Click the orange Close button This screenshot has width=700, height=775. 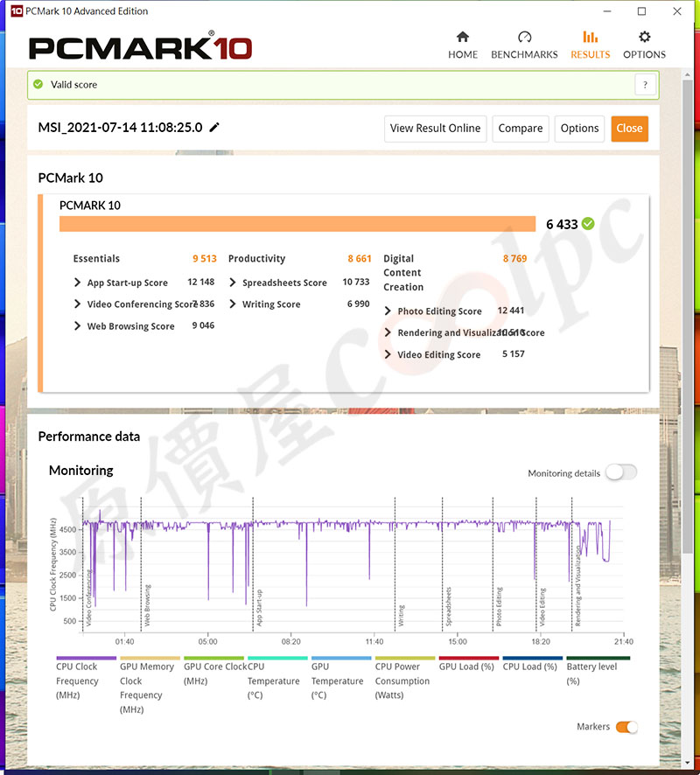pyautogui.click(x=629, y=129)
